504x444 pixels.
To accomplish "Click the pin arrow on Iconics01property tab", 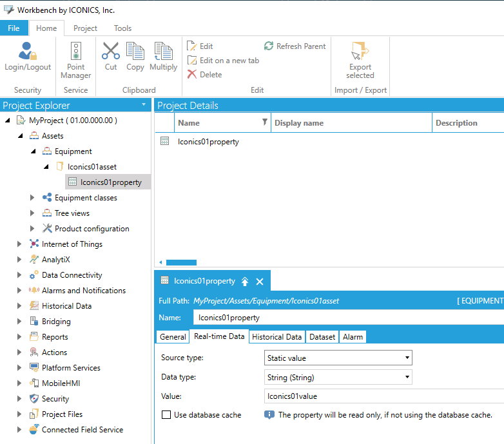I will (x=245, y=282).
